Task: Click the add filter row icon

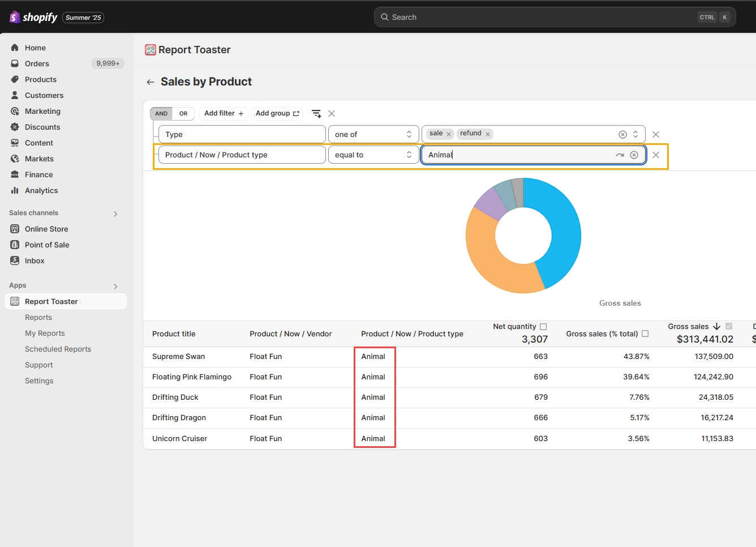Action: 316,114
